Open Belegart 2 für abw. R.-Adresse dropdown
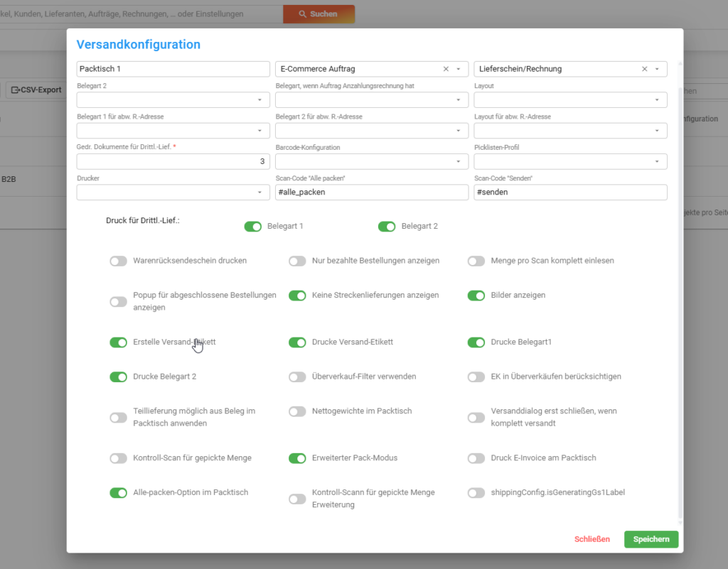 pyautogui.click(x=372, y=131)
